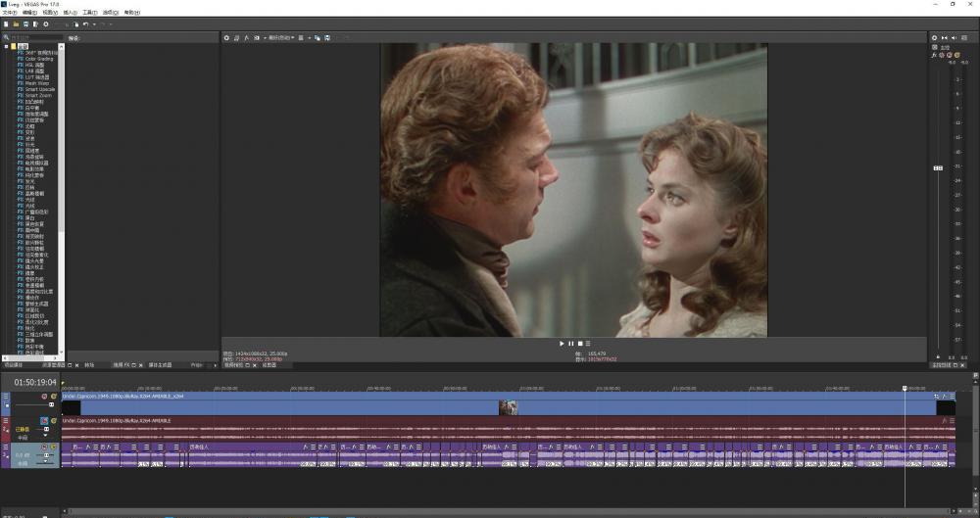
Task: Open the undo history dropdown arrow
Action: [x=94, y=24]
